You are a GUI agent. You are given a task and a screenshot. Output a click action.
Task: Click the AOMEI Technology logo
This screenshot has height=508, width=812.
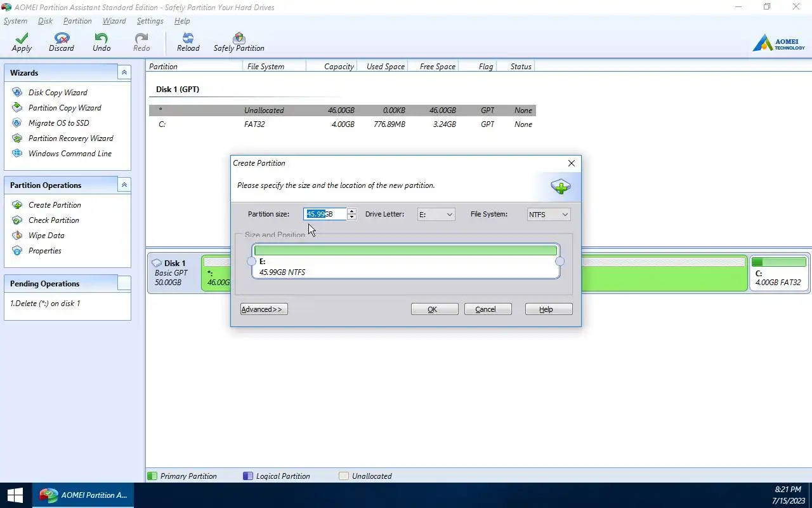778,43
